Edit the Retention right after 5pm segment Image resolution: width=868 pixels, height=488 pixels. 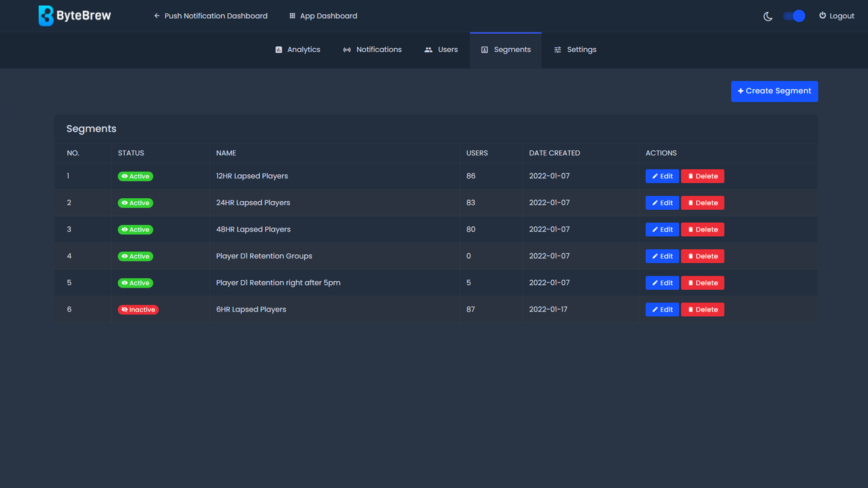(662, 283)
